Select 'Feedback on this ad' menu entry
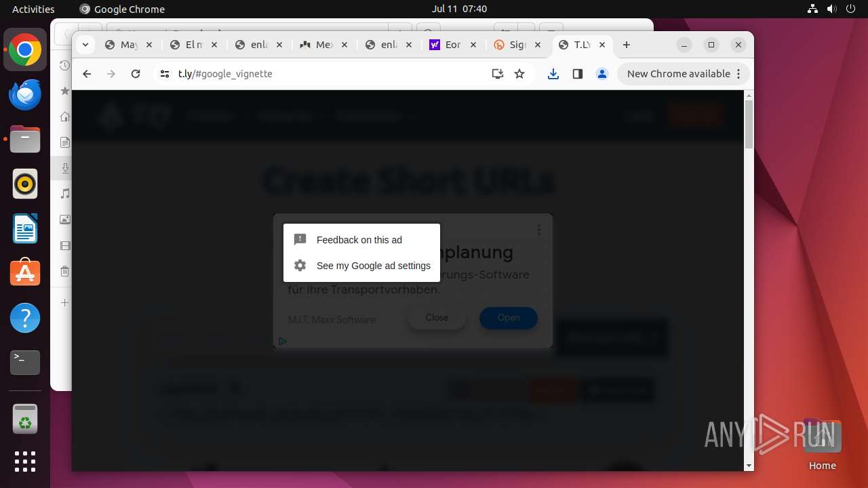Viewport: 868px width, 488px height. coord(361,240)
